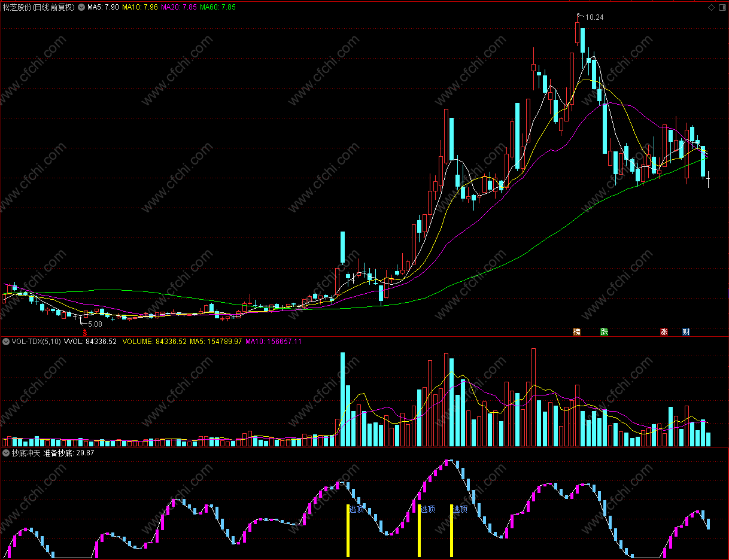Open the VOL-TDX indicator dropdown arrow
This screenshot has width=729, height=560.
pyautogui.click(x=6, y=342)
